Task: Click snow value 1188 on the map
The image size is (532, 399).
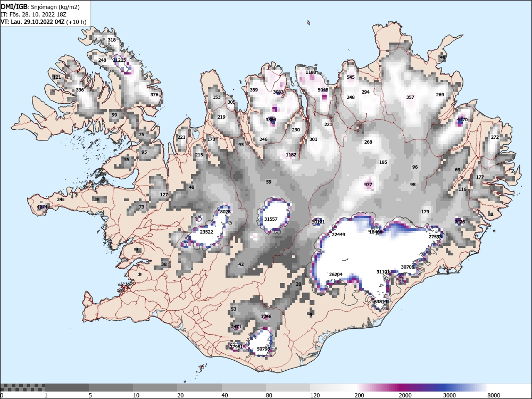Action: click(311, 72)
